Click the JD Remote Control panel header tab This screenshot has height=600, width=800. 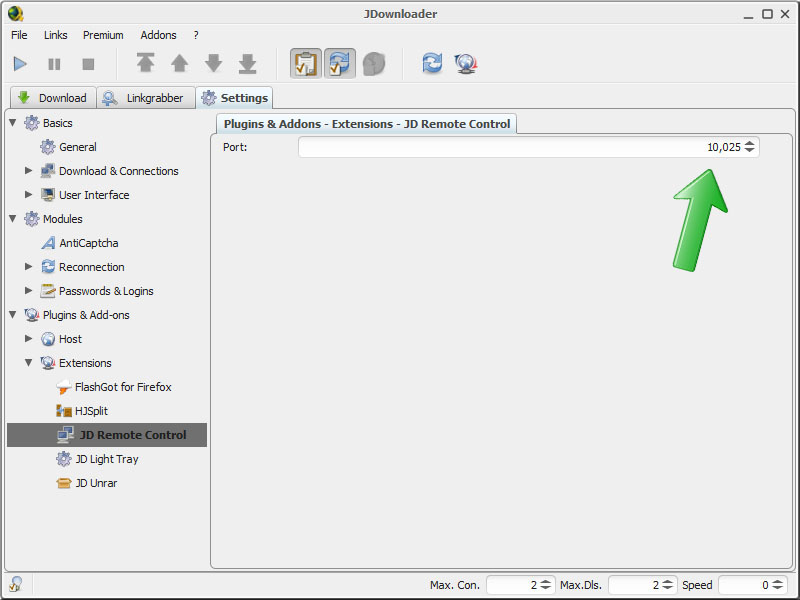coord(367,124)
